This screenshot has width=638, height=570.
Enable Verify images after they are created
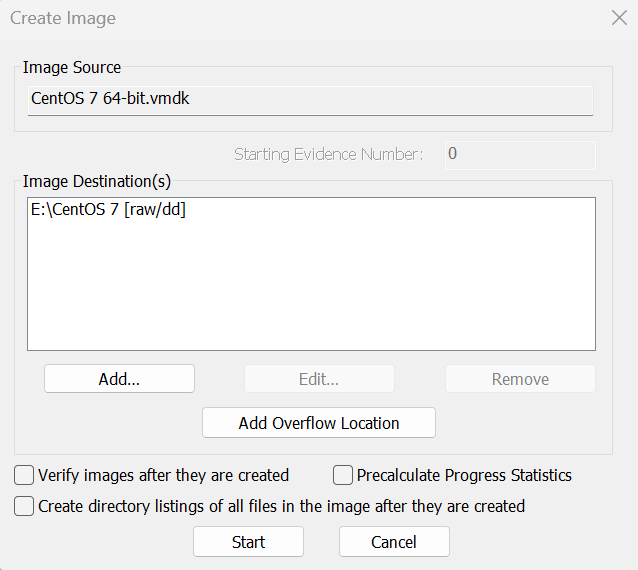tap(24, 475)
